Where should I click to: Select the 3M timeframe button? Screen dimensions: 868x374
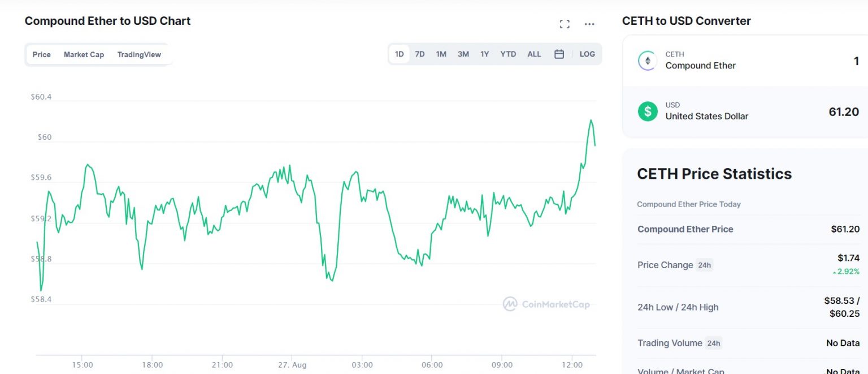click(x=463, y=54)
